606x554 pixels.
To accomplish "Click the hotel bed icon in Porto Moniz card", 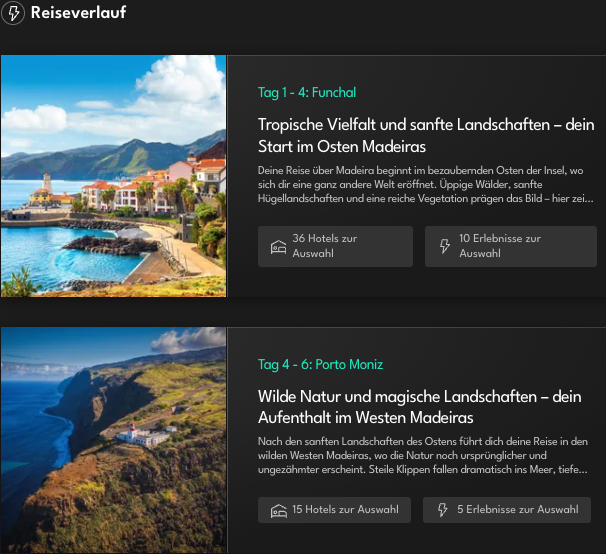I will click(x=278, y=511).
